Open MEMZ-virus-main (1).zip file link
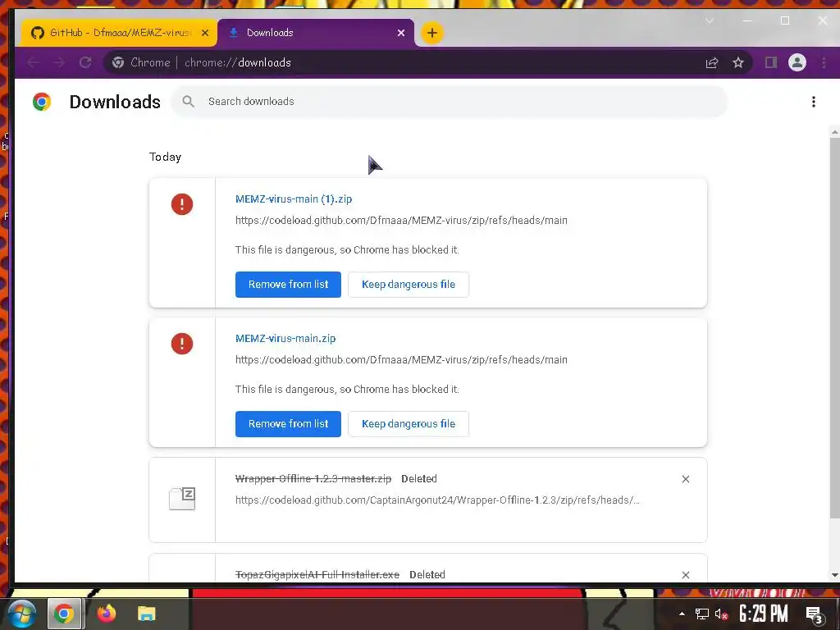The image size is (840, 630). (x=294, y=199)
